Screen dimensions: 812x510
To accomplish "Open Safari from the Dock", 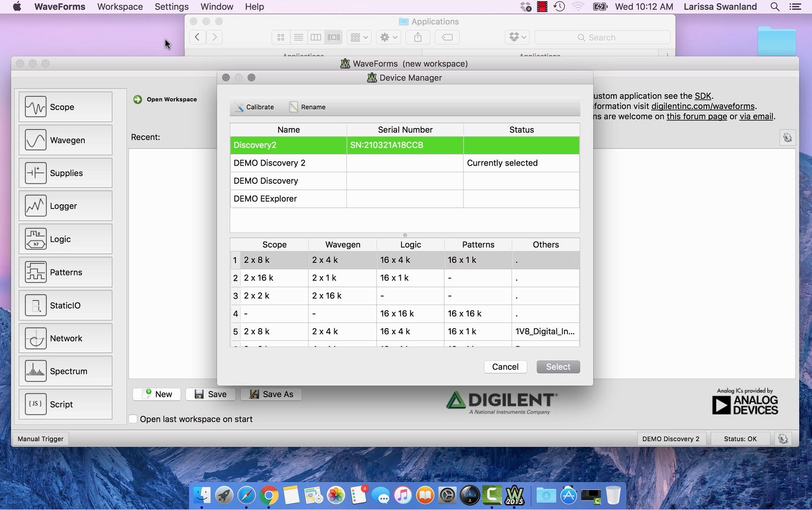I will pyautogui.click(x=247, y=495).
